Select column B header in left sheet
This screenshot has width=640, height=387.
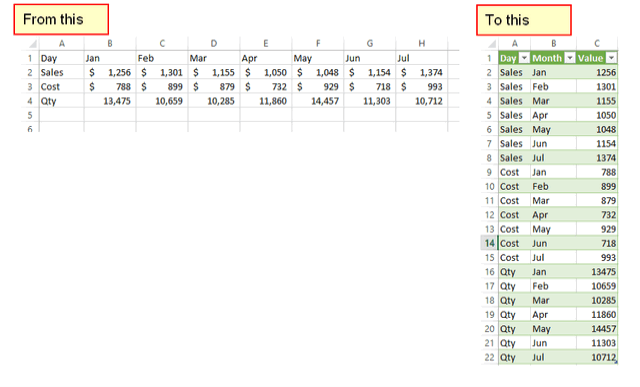tap(110, 44)
